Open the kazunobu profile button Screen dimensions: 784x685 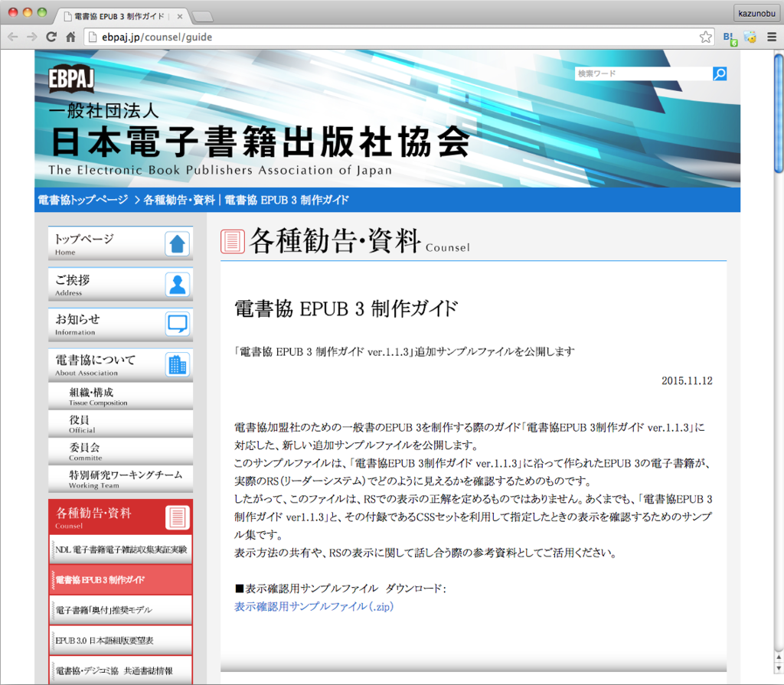tap(756, 14)
